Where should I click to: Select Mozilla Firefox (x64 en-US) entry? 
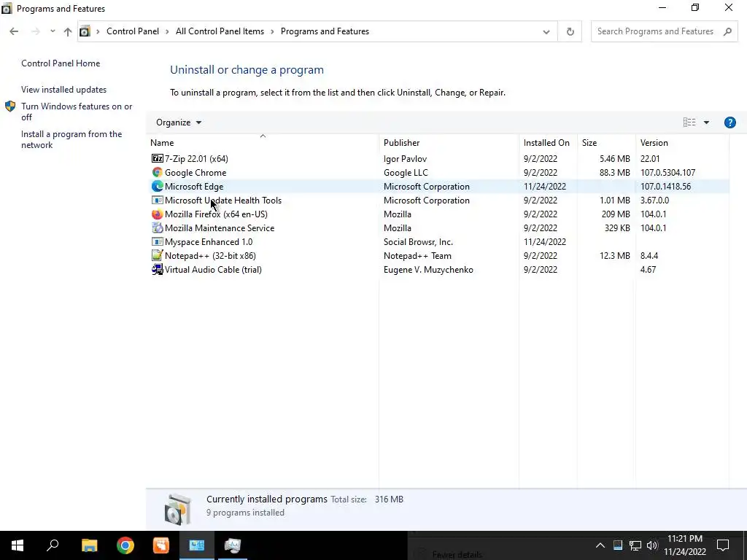[x=216, y=214]
